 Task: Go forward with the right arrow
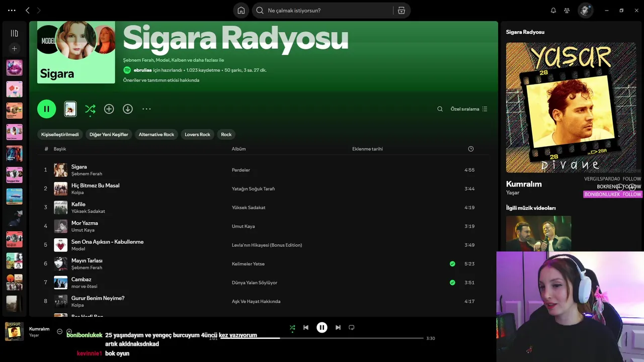click(x=39, y=10)
